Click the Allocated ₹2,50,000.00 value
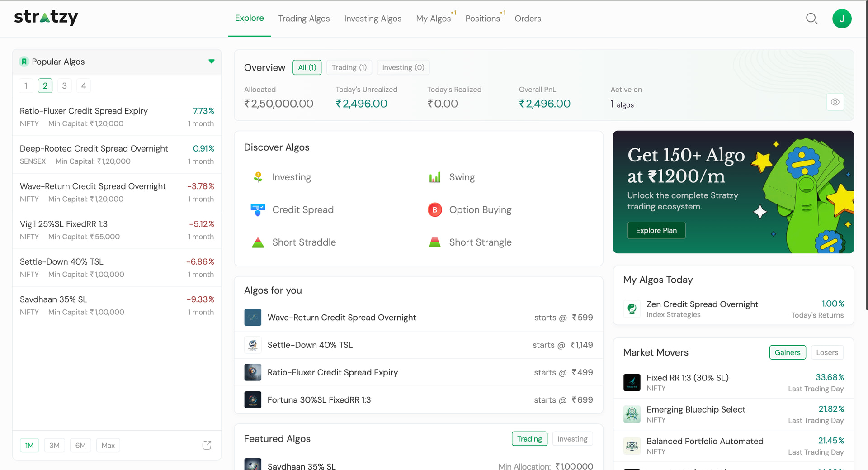 pos(278,104)
